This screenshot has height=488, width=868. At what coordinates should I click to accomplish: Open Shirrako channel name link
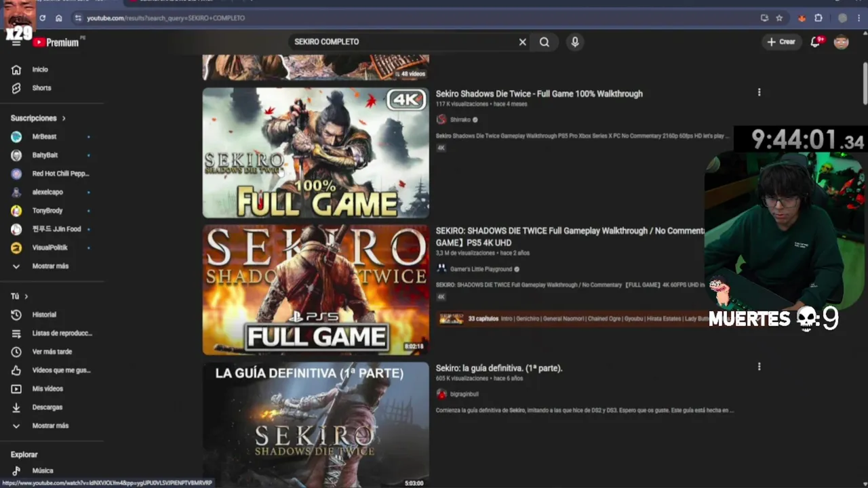[460, 120]
